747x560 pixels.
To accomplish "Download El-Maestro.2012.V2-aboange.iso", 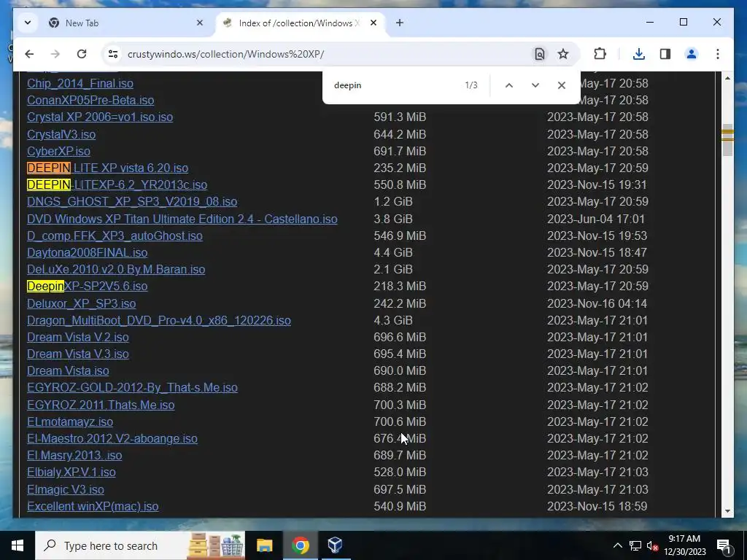I will point(112,438).
